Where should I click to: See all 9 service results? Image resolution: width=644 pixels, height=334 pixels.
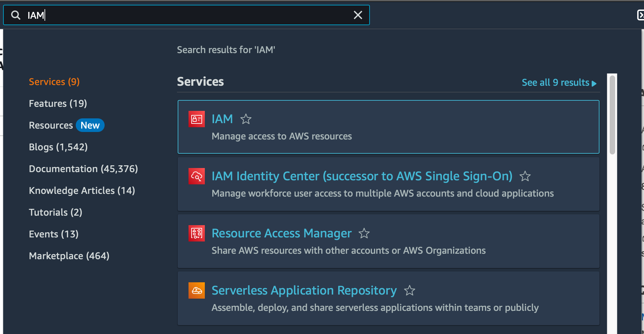click(559, 83)
